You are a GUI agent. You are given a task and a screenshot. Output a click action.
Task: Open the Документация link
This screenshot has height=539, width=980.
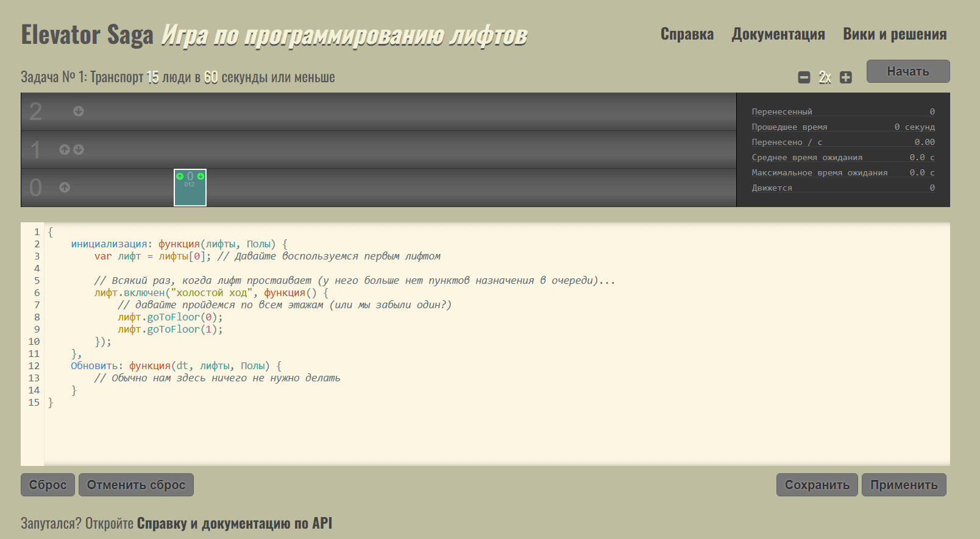click(x=778, y=34)
